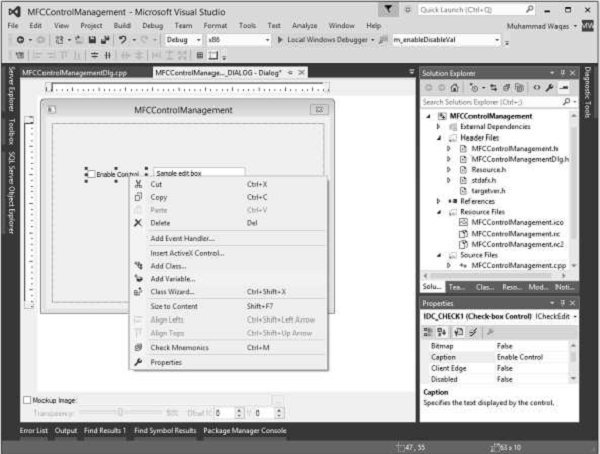Collapse the Header Files folder
This screenshot has width=600, height=454.
[x=439, y=138]
